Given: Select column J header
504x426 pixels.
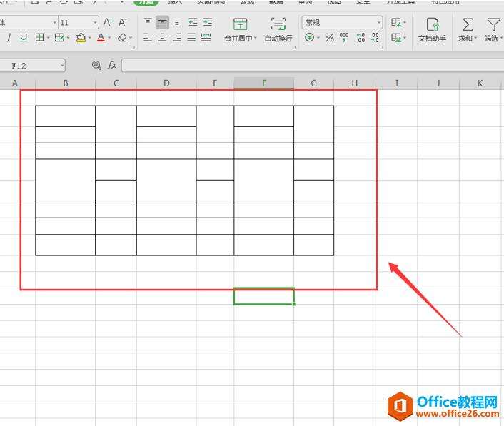Looking at the screenshot, I should (438, 83).
